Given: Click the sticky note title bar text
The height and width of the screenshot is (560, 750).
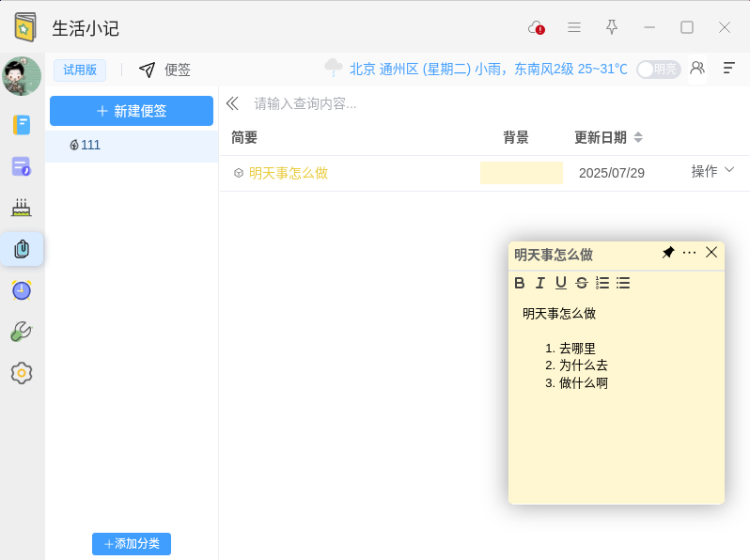Looking at the screenshot, I should pos(554,255).
